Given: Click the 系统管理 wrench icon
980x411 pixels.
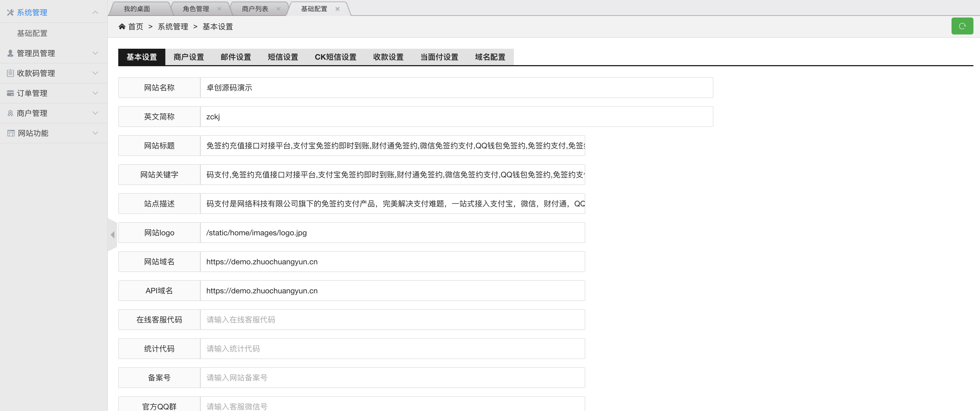Looking at the screenshot, I should pos(10,13).
